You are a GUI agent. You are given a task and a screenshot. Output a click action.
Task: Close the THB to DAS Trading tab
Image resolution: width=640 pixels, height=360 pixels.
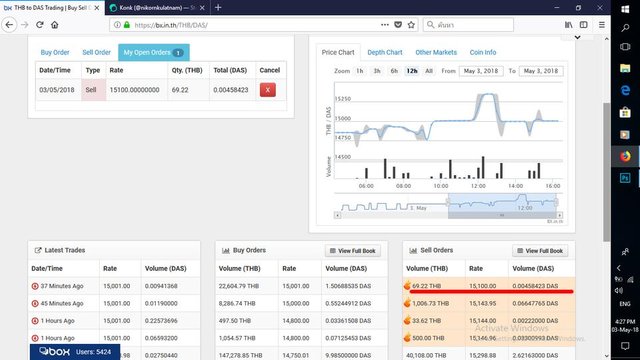tap(97, 8)
